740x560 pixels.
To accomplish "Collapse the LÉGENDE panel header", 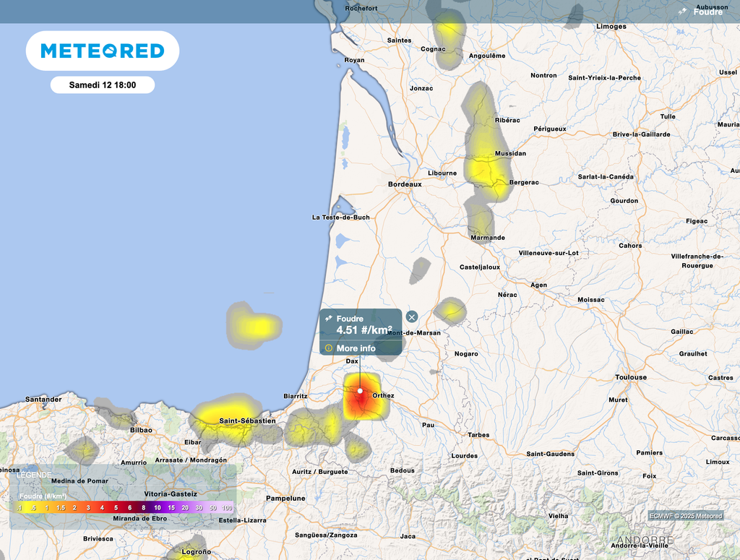I will (x=35, y=475).
